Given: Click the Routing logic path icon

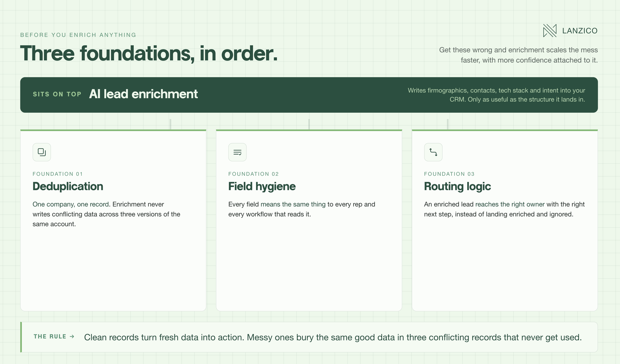Looking at the screenshot, I should pyautogui.click(x=433, y=152).
